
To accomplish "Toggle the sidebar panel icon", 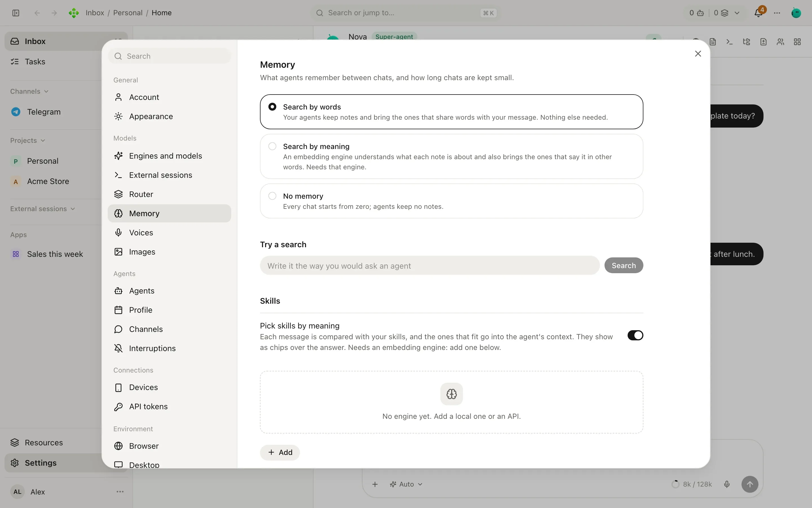I will (16, 13).
